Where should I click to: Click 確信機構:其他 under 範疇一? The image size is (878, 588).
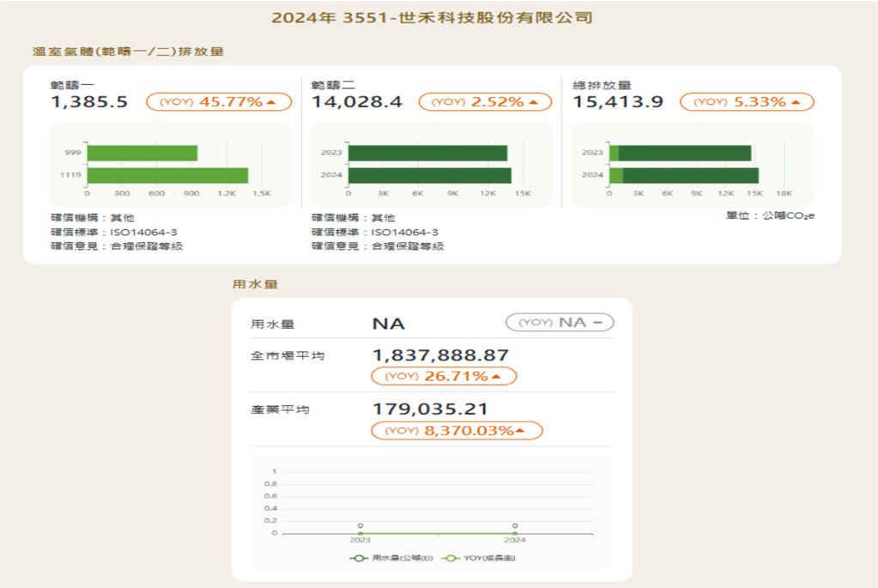pos(93,218)
